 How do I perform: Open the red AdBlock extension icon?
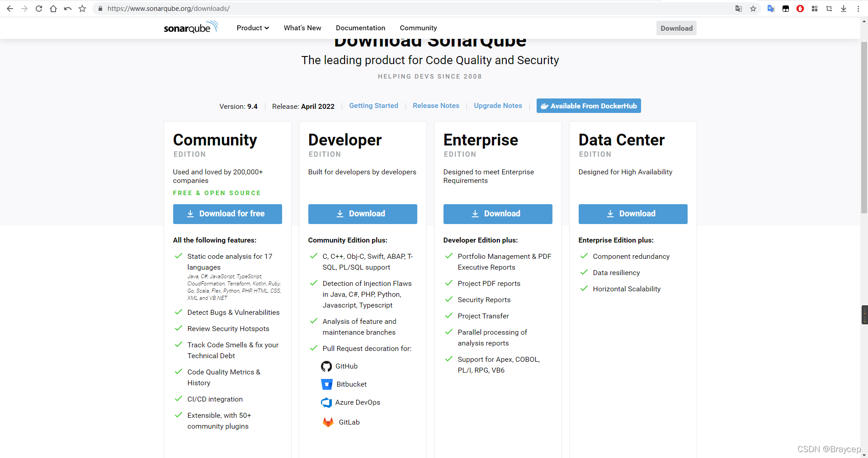click(800, 9)
